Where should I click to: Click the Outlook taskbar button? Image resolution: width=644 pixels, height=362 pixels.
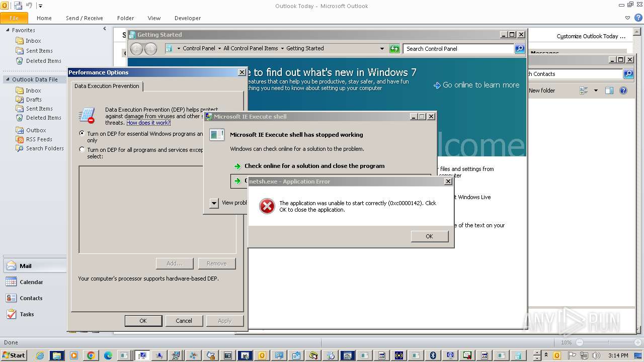tap(262, 355)
